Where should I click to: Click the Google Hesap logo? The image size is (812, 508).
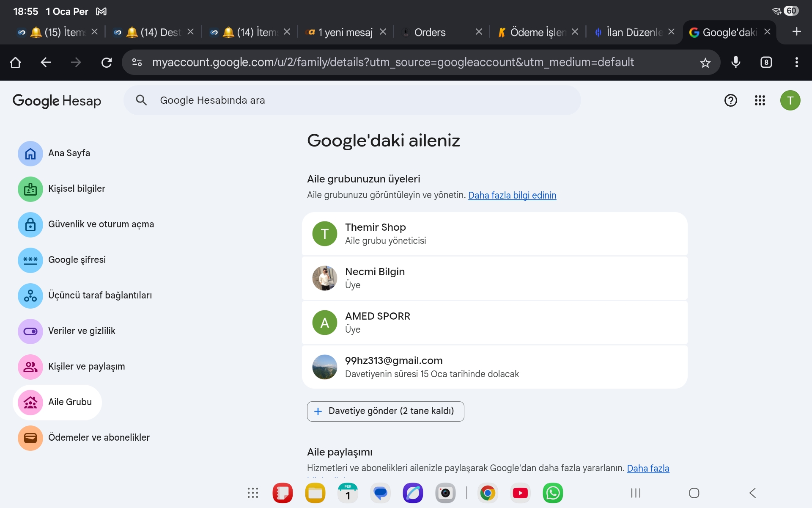click(x=57, y=101)
